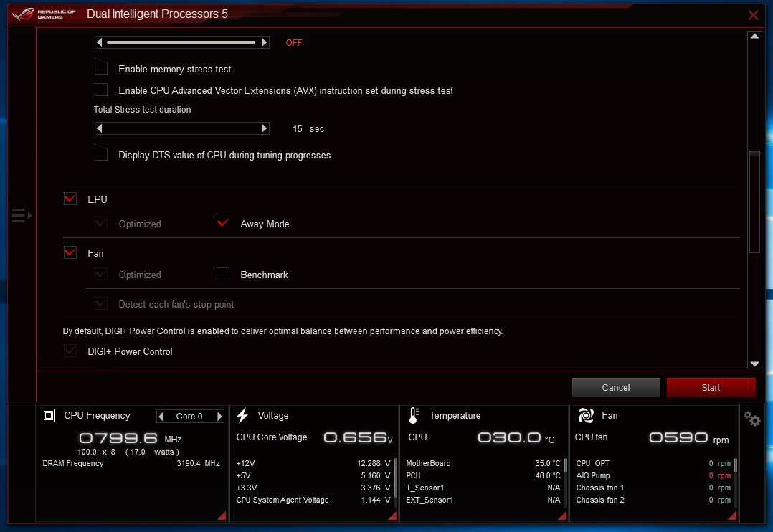Click the +3.3V voltage row
This screenshot has height=532, width=773.
point(313,488)
